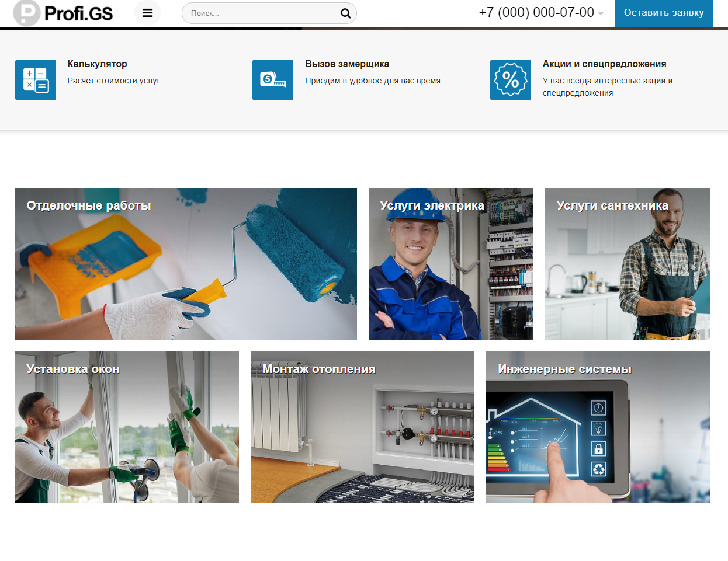Open the Отделочные работы category tile
Screen dimensions: 728x561
pos(186,264)
